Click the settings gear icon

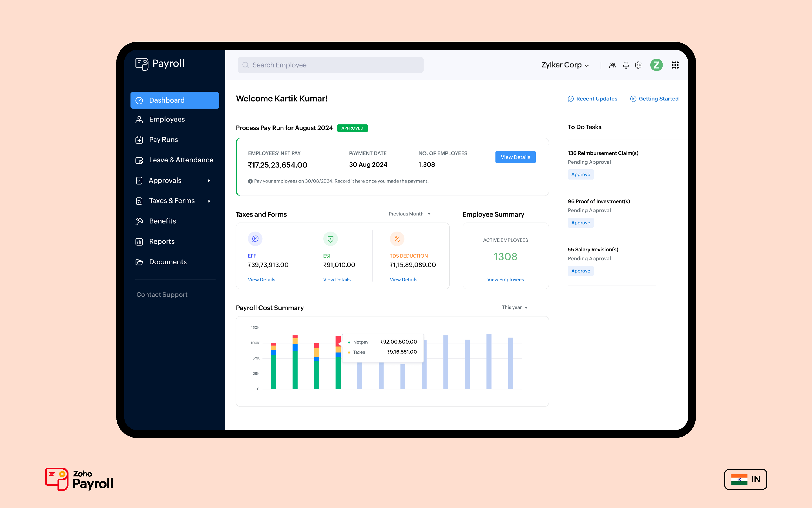coord(638,65)
